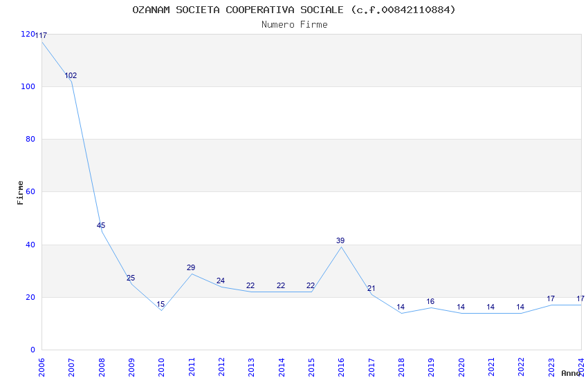This screenshot has width=588, height=380.
Task: Select the 60 value on Firme axis
Action: (30, 191)
